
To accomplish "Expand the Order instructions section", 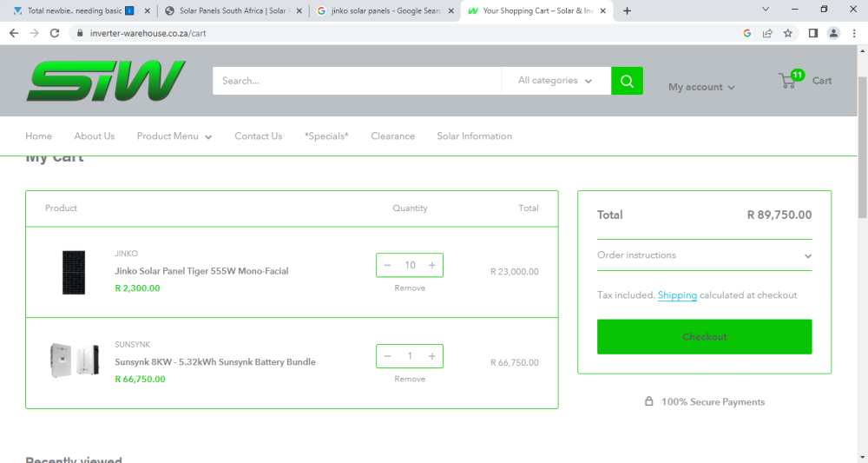I will [704, 255].
